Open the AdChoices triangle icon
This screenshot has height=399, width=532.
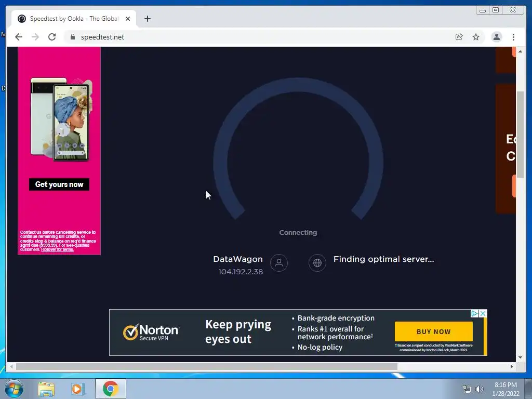click(475, 313)
